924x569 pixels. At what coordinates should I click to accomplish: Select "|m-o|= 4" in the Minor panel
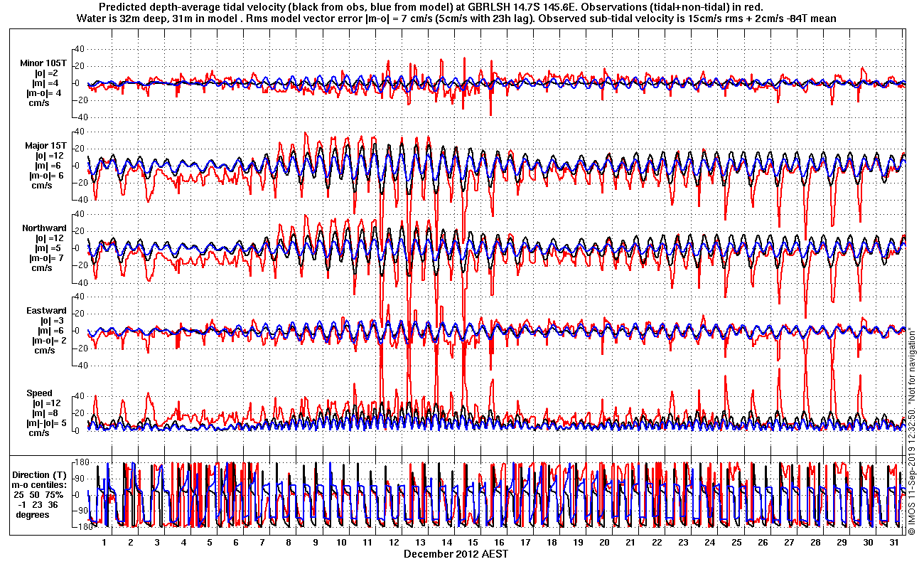point(45,93)
